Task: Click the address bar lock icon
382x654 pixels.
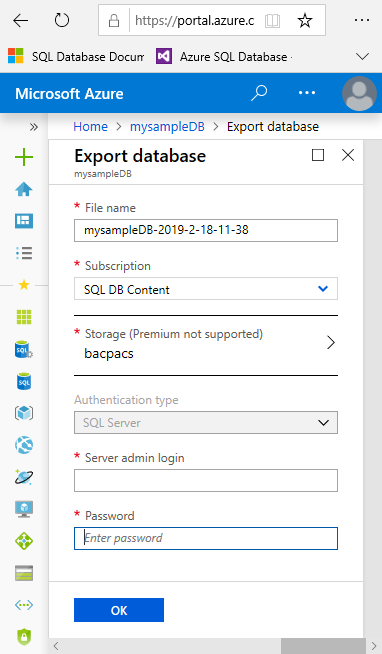Action: (x=114, y=20)
